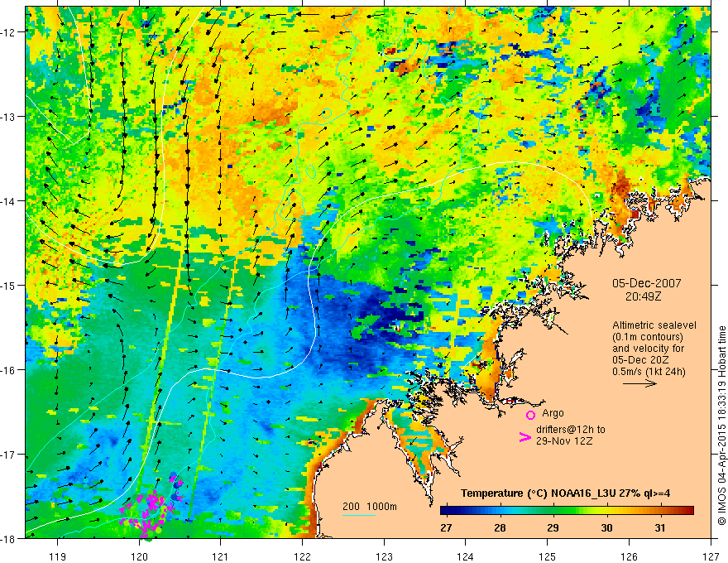Click the 'Argo' legend label
728x563 pixels.
[x=553, y=413]
